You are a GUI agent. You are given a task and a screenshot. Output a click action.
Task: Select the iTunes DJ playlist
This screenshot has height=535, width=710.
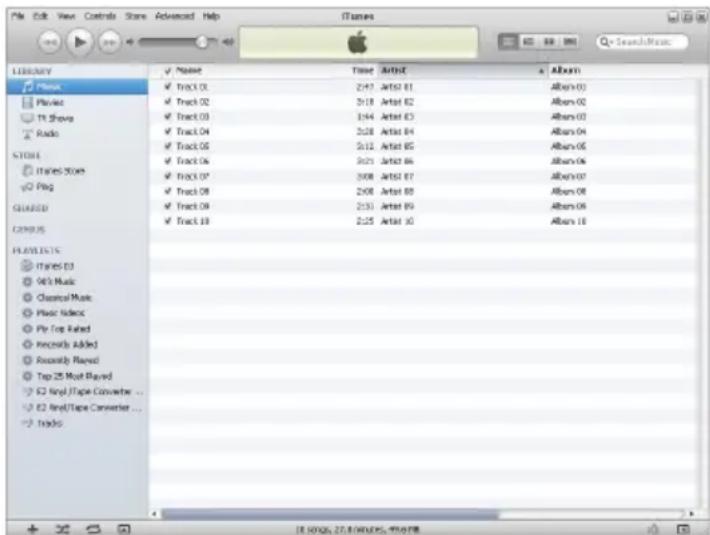pos(48,266)
